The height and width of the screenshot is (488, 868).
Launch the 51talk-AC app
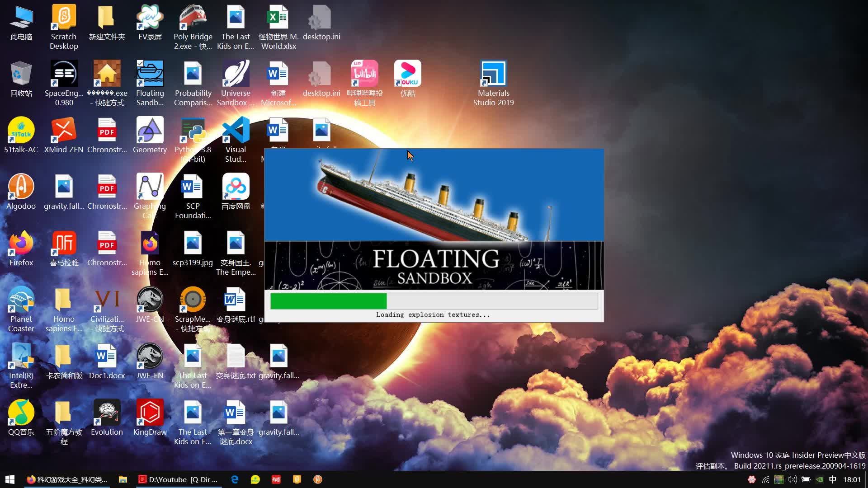click(x=21, y=136)
